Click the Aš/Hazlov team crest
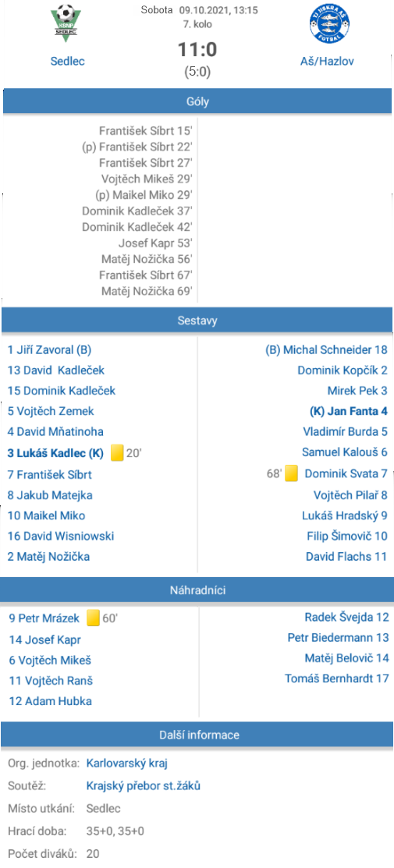394x868 pixels. pyautogui.click(x=329, y=23)
